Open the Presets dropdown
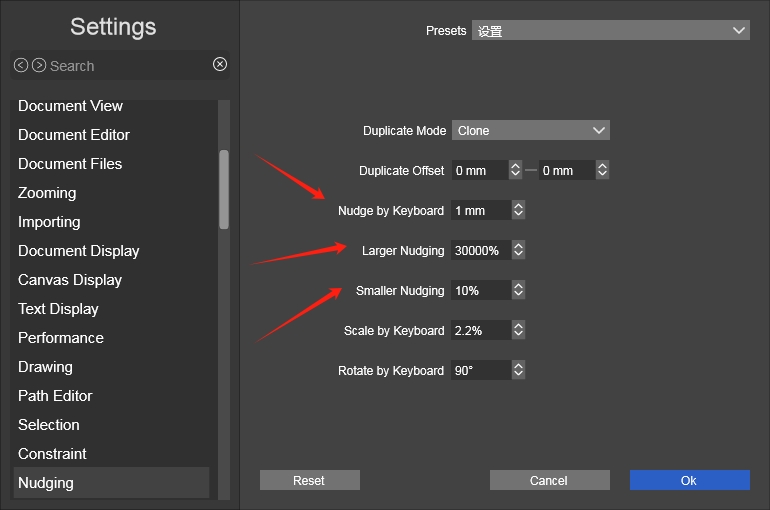 (611, 31)
